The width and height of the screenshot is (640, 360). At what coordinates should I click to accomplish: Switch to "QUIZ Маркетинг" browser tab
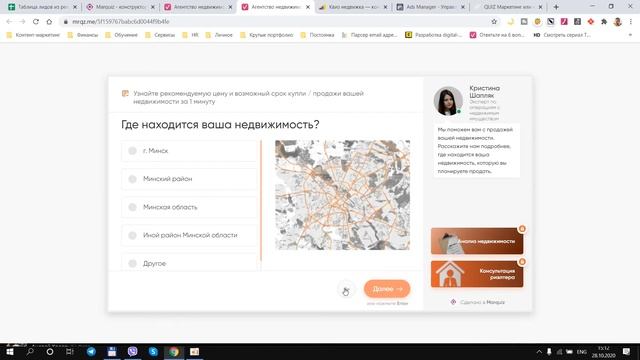click(x=509, y=7)
